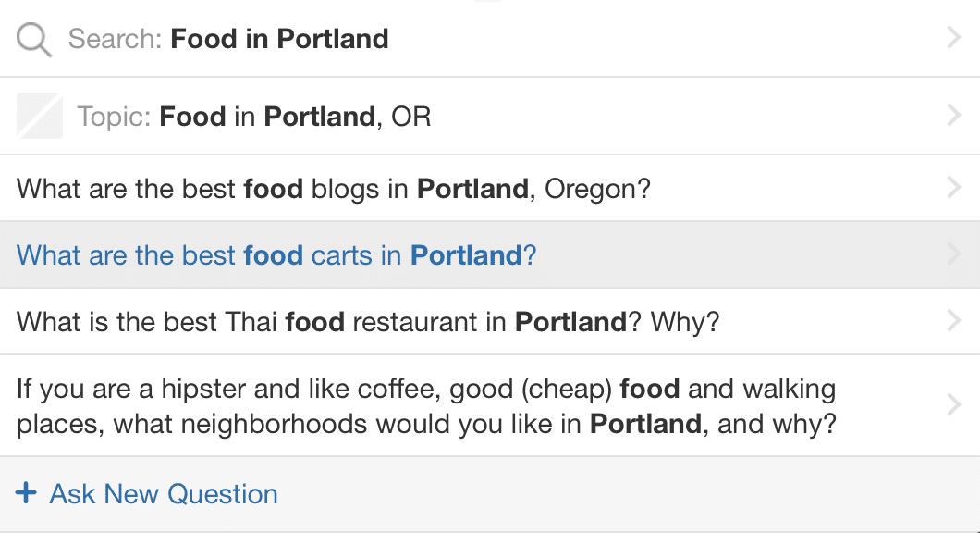The height and width of the screenshot is (533, 980).
Task: Select 'Search: Food in Portland' suggestion
Action: (490, 39)
